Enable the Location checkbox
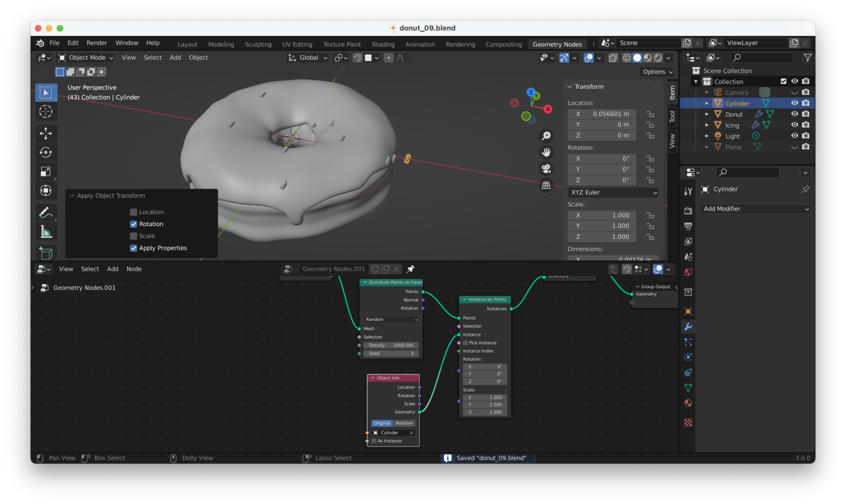This screenshot has height=504, width=846. click(134, 212)
